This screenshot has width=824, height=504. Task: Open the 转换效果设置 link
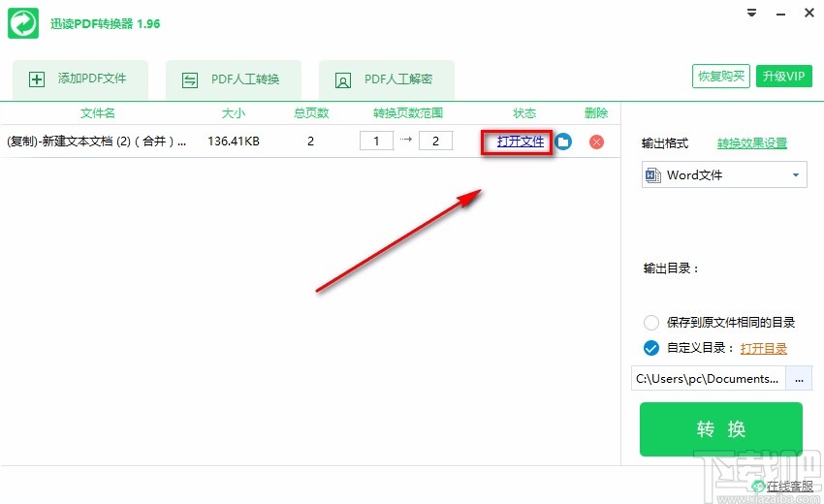[x=752, y=142]
